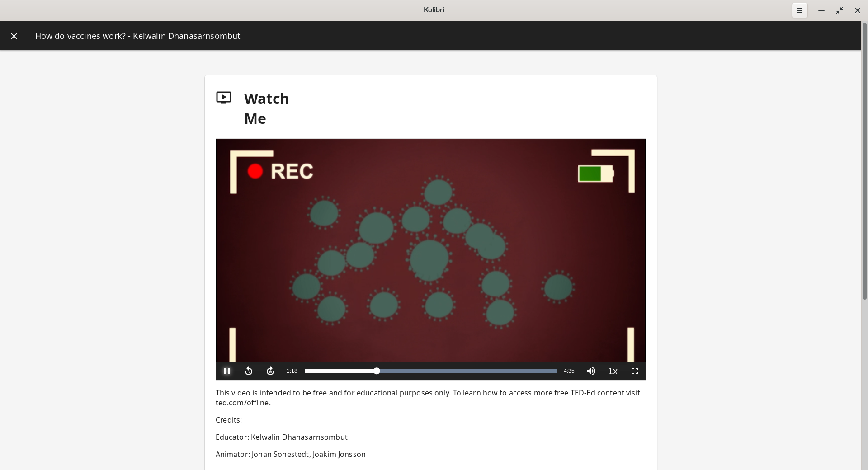Image resolution: width=868 pixels, height=470 pixels.
Task: Click the Credits: line
Action: [x=229, y=420]
